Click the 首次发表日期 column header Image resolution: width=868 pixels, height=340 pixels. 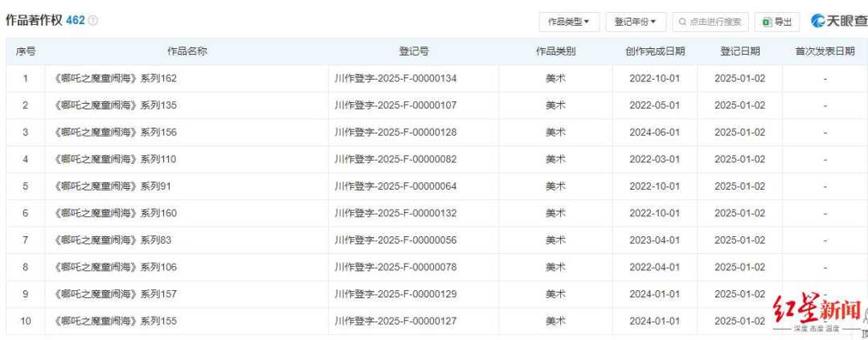(x=825, y=51)
